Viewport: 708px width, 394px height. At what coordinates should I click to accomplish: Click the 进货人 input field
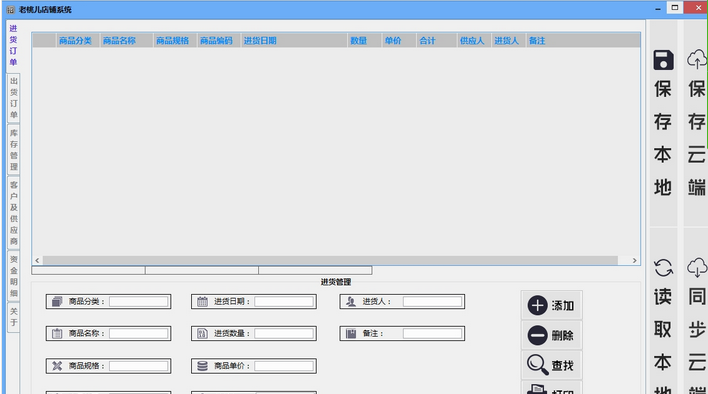433,301
